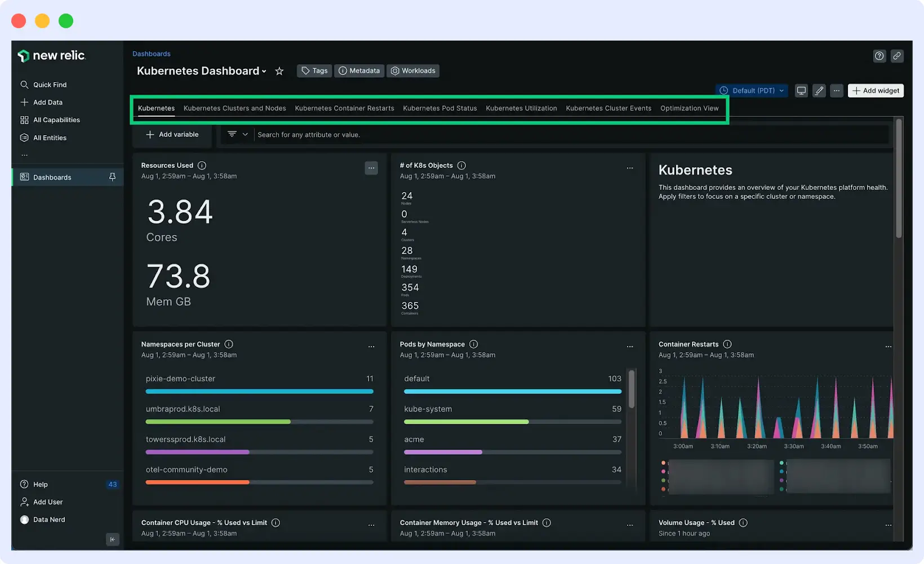Click the kube-system usage bar
The width and height of the screenshot is (924, 564).
click(x=466, y=421)
